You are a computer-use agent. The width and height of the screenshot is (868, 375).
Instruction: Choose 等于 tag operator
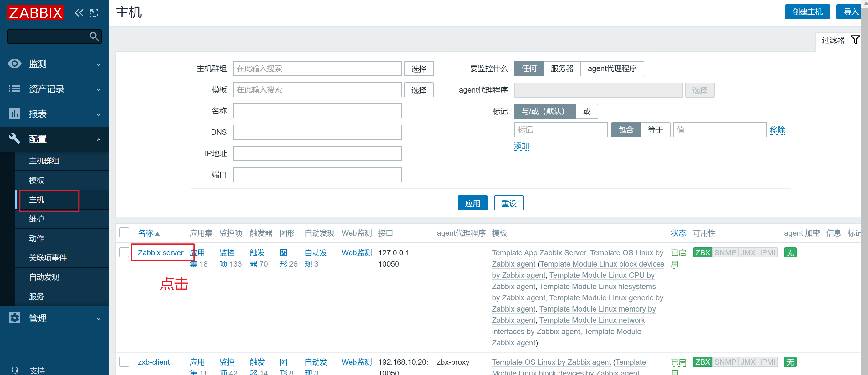pos(655,130)
